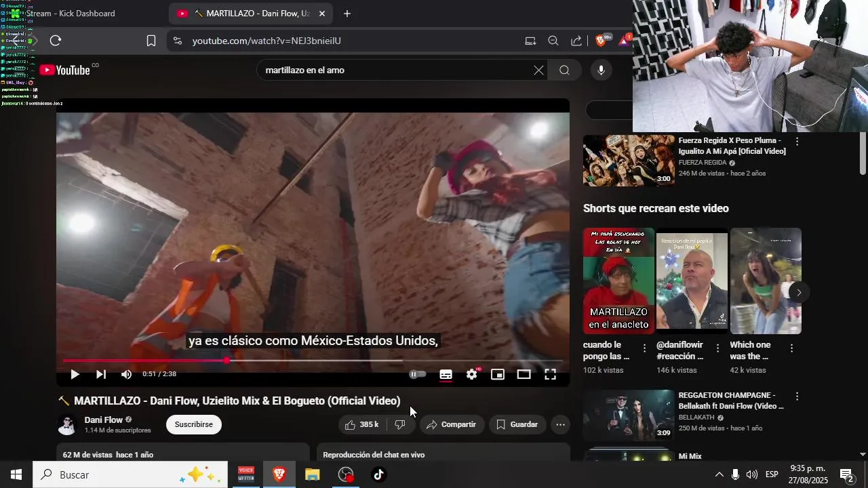Play the paused video
Screen dimensions: 868x488
pyautogui.click(x=75, y=374)
